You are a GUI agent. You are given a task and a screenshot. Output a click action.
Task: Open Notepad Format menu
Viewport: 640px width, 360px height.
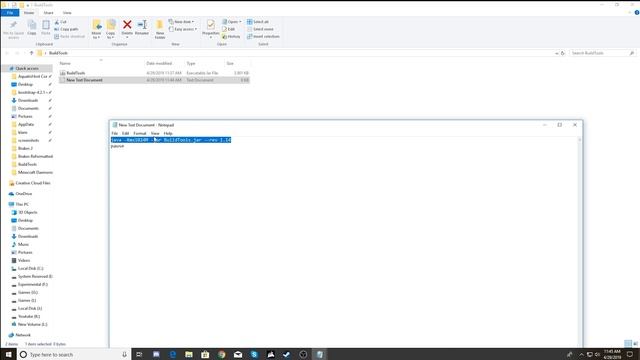click(x=140, y=133)
